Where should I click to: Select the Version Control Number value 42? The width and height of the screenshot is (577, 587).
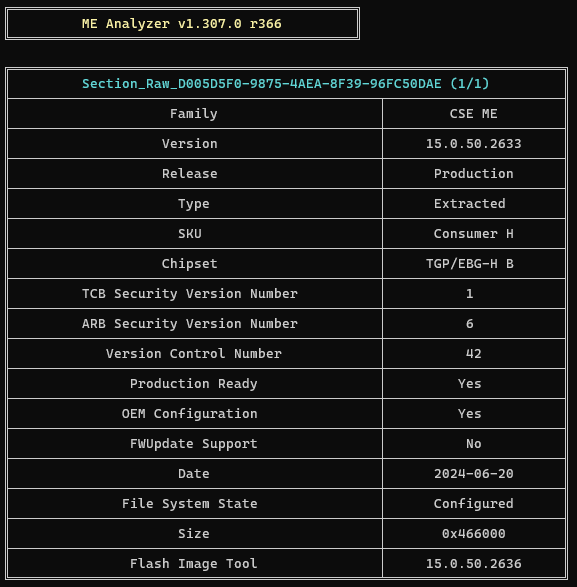point(474,354)
